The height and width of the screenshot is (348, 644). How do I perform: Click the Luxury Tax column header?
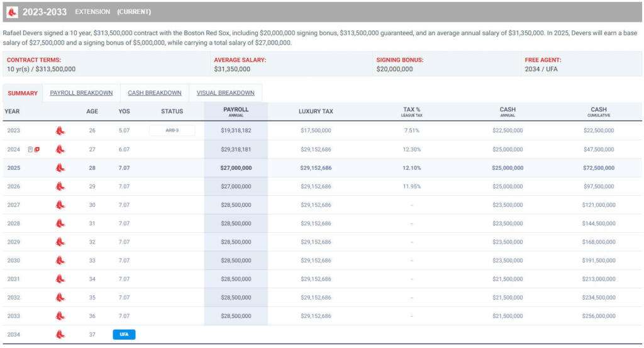click(x=316, y=111)
